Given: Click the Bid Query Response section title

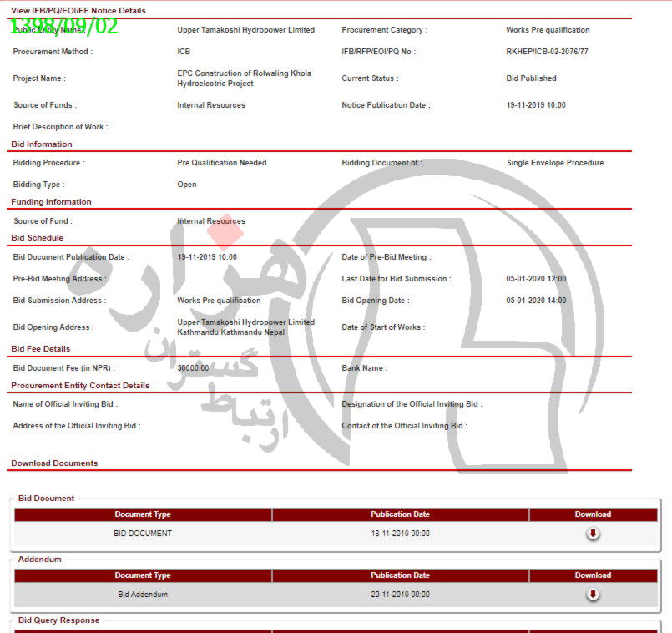Looking at the screenshot, I should pos(58,620).
